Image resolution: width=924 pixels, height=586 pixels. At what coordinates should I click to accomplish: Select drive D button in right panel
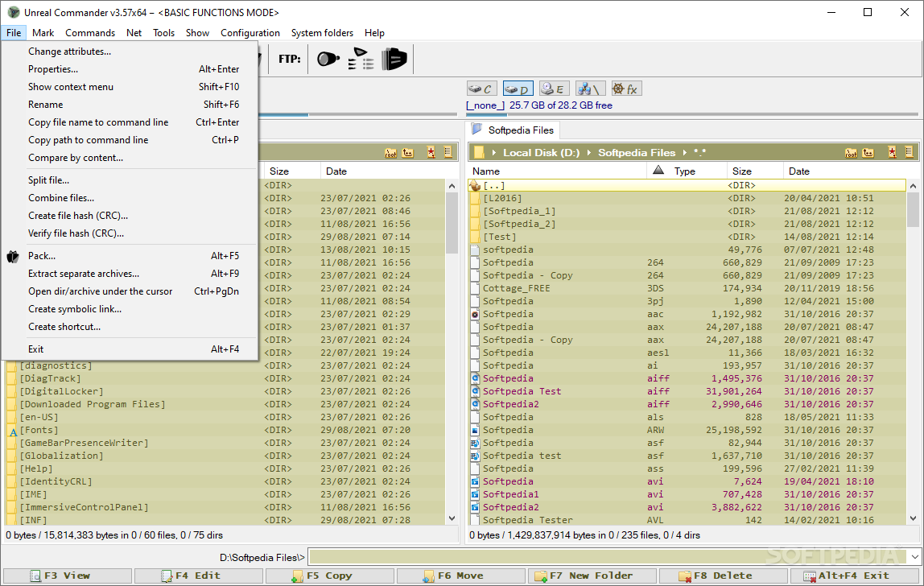click(518, 89)
